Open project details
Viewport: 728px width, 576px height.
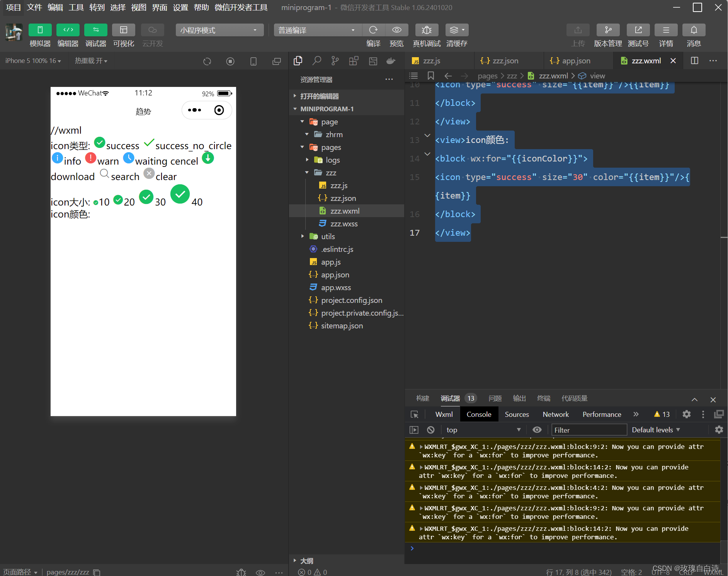pos(666,30)
